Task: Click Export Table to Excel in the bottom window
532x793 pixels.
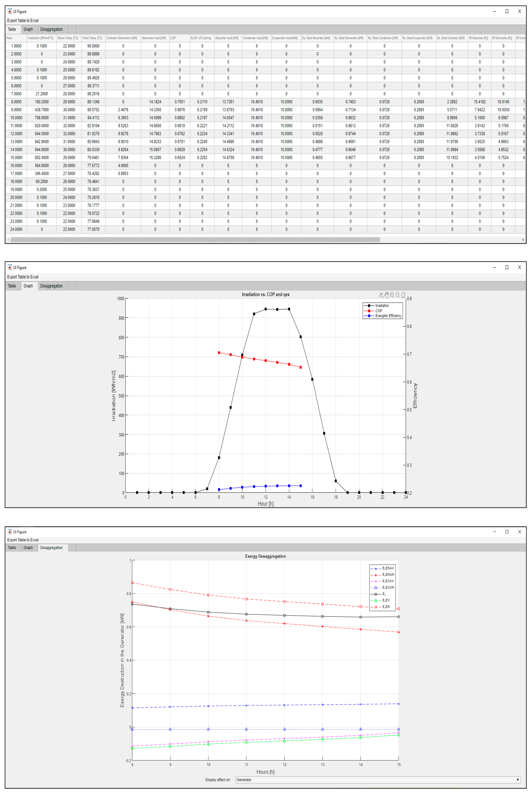Action: 23,540
